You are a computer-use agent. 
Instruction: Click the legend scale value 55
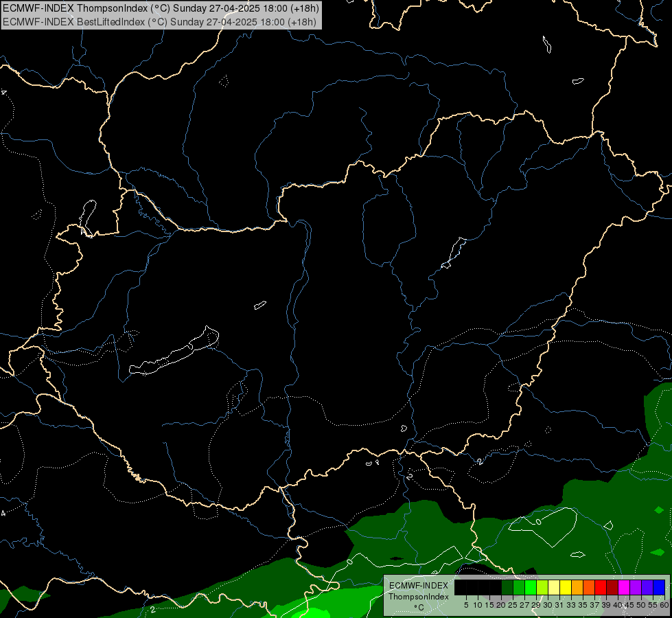click(x=652, y=605)
